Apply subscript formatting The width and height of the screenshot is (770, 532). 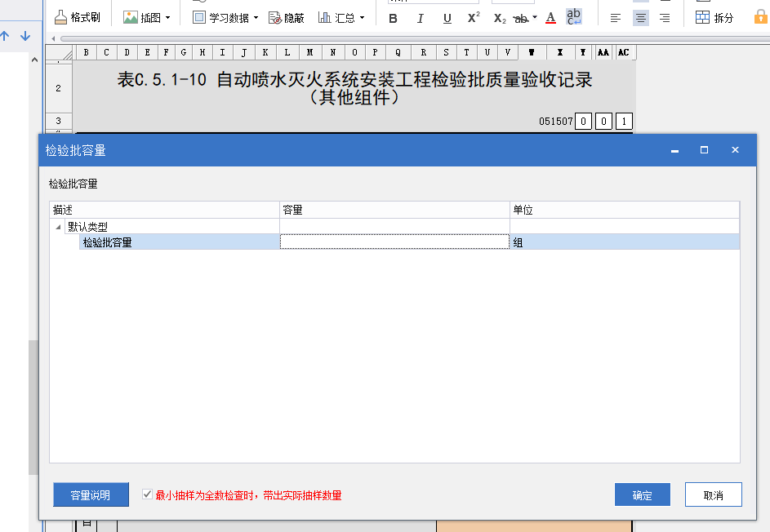point(500,19)
